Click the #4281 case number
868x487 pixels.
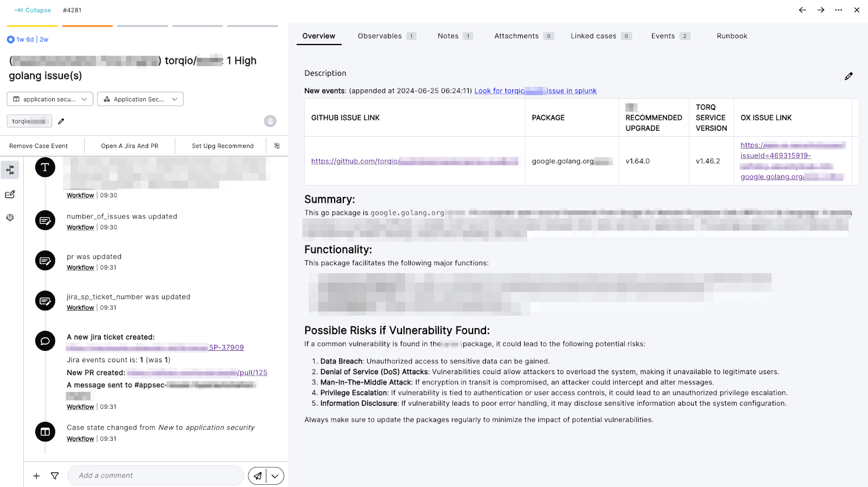pyautogui.click(x=72, y=10)
